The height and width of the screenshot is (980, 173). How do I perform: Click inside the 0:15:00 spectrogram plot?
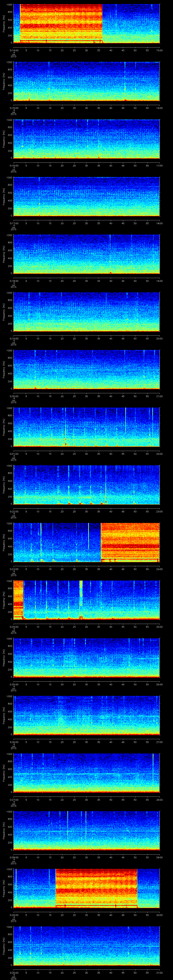point(87,81)
